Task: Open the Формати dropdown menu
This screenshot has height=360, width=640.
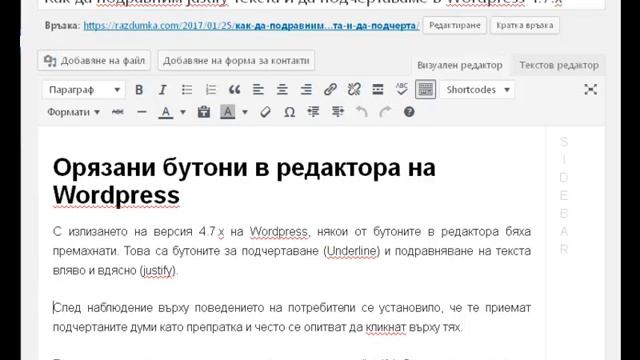Action: 73,112
